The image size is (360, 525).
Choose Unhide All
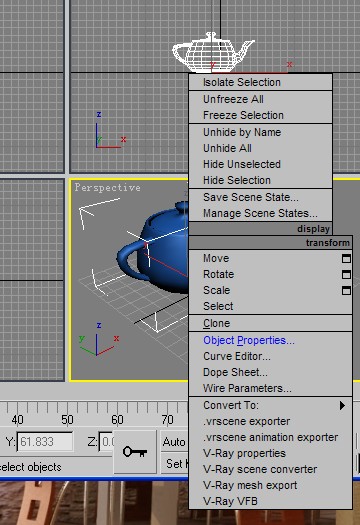point(261,148)
